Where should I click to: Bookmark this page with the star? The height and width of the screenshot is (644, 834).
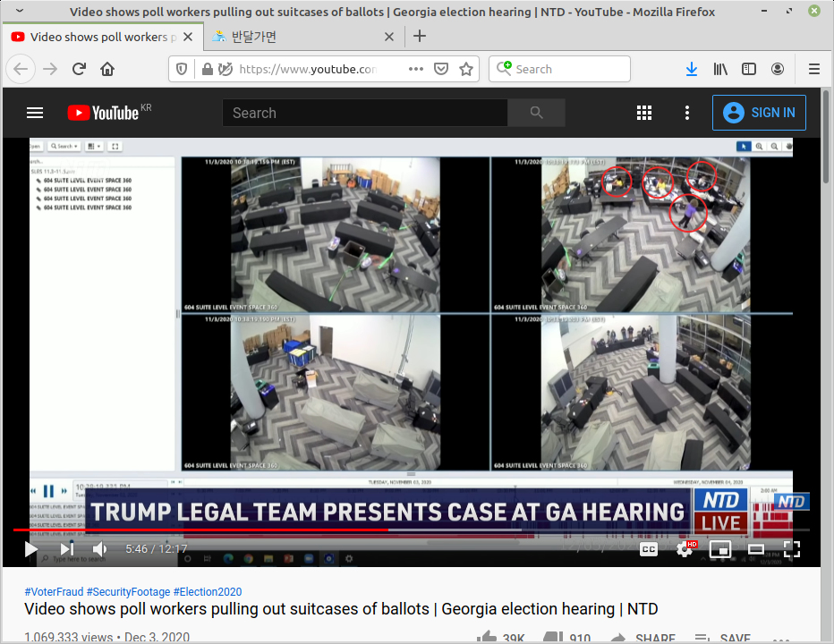(466, 69)
